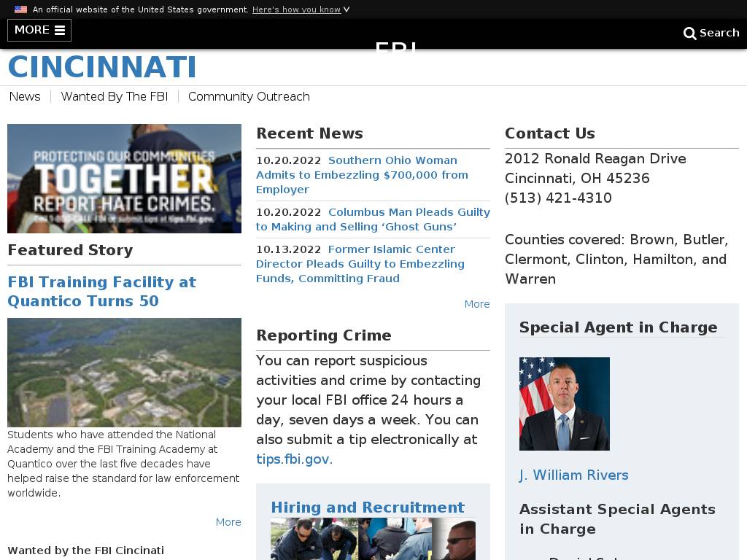Click Assistant Special Agents in Charge heading

[617, 519]
